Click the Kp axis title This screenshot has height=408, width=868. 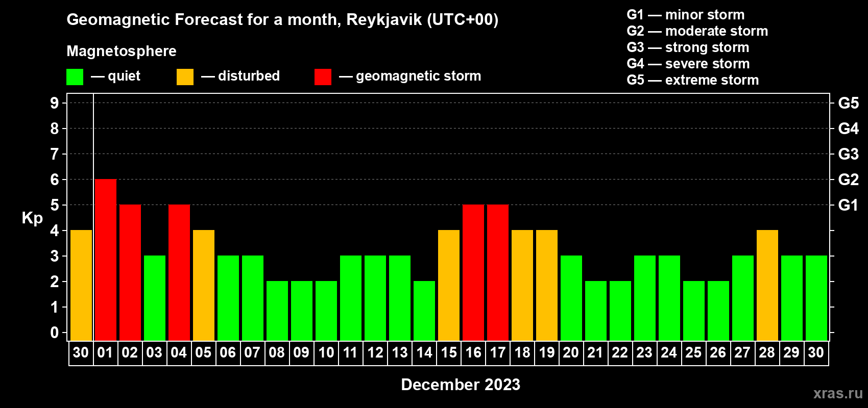[x=32, y=218]
